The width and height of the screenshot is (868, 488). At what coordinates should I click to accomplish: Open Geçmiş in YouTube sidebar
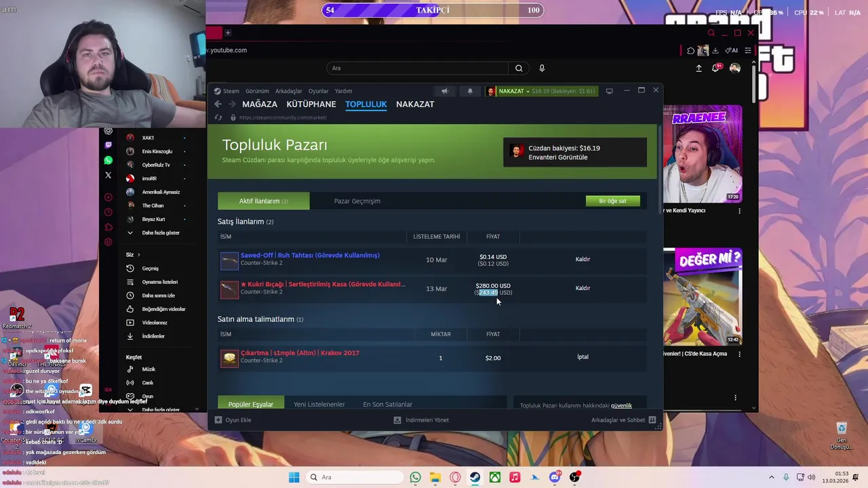pyautogui.click(x=142, y=268)
